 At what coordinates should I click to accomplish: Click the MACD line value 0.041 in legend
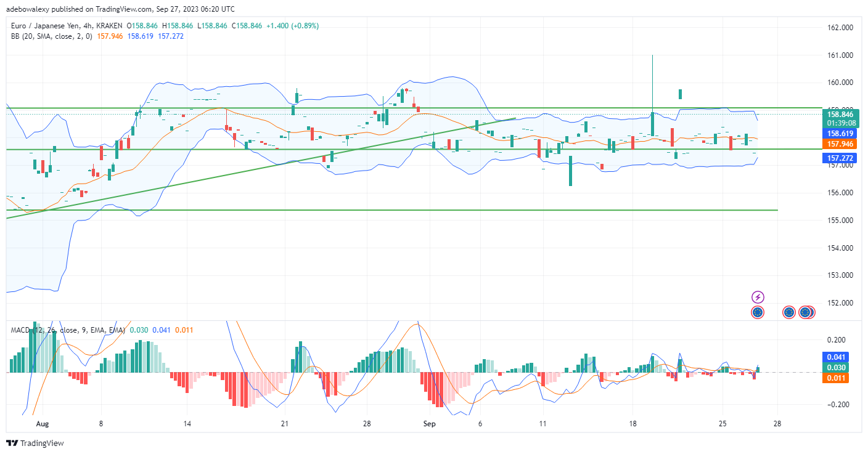click(x=160, y=330)
